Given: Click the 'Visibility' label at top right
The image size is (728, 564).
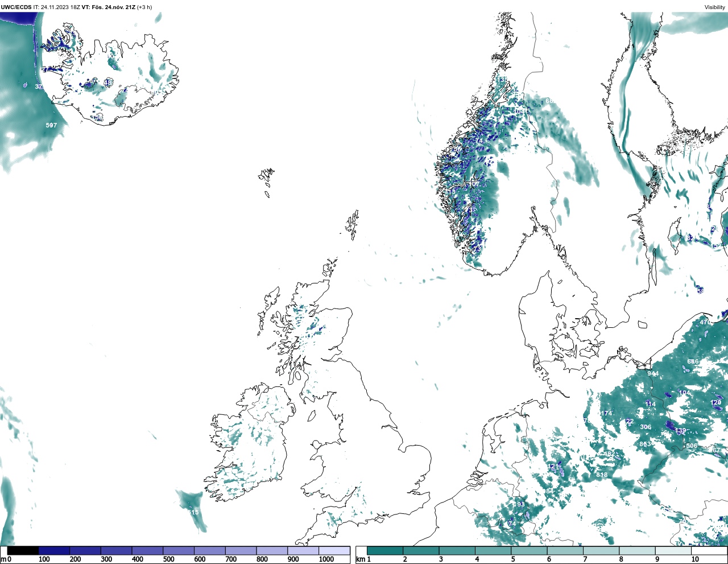Looking at the screenshot, I should click(715, 7).
